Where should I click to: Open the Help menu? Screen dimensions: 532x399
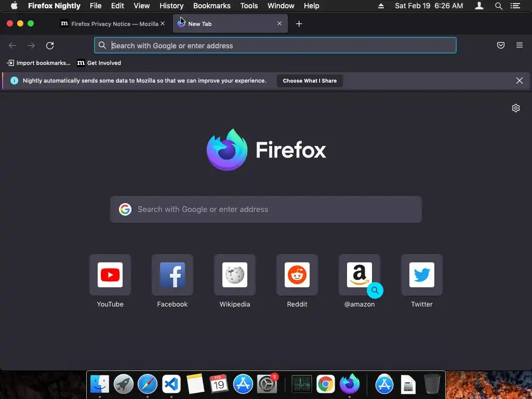[x=312, y=6]
